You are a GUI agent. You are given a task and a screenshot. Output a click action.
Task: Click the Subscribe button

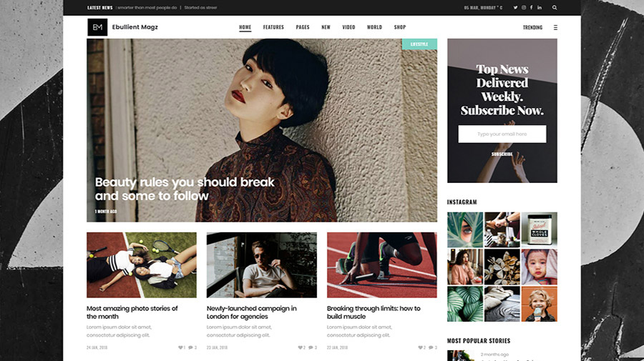coord(502,154)
